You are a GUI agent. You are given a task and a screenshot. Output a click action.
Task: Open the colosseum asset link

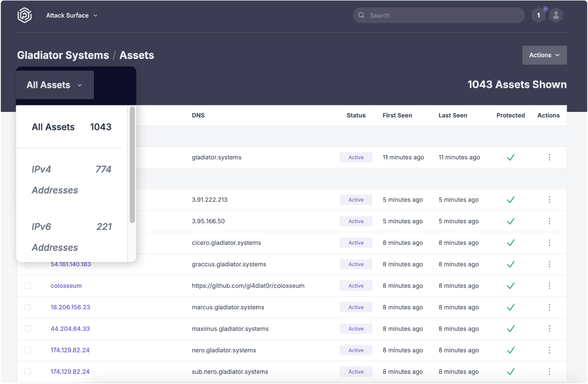[x=66, y=286]
